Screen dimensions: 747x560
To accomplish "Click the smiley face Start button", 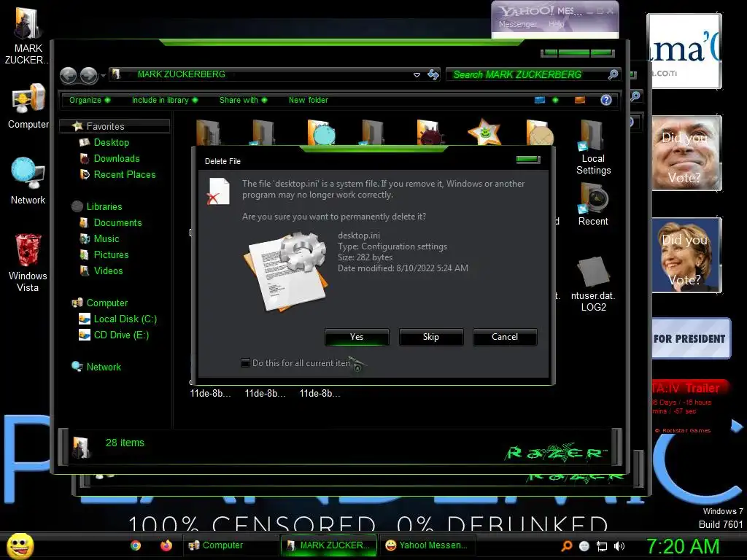I will coord(20,545).
